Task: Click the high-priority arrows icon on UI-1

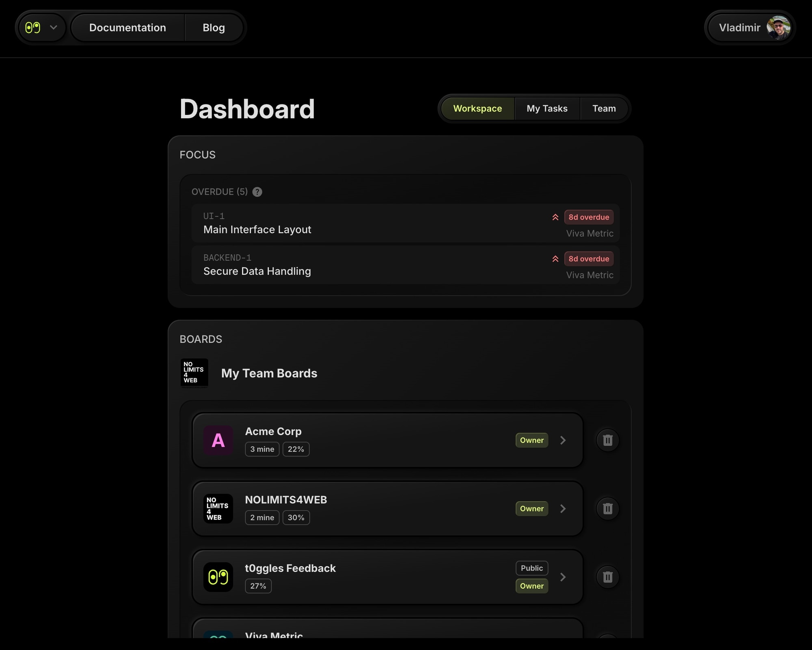Action: click(x=555, y=217)
